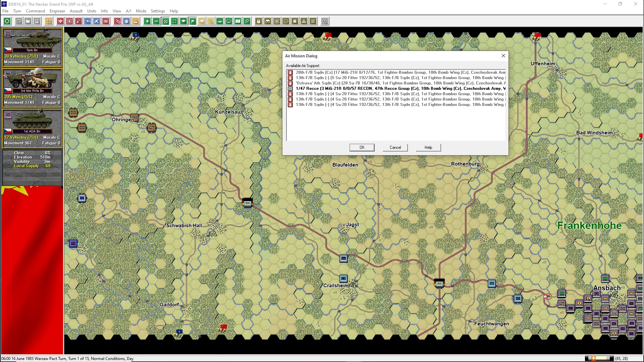Select the 3rd Mot Rifle Bn unit card
The width and height of the screenshot is (644, 362).
tap(32, 88)
